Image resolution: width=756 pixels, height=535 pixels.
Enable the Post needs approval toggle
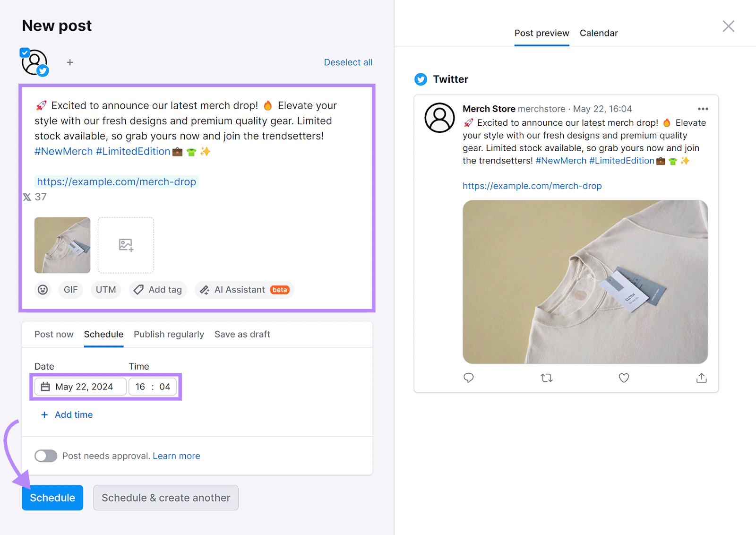click(45, 456)
